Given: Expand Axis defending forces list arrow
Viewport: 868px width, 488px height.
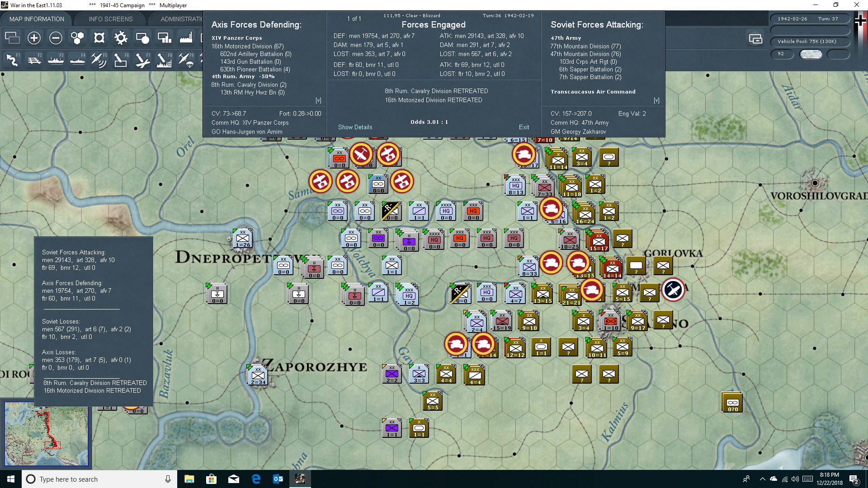Looking at the screenshot, I should pos(318,100).
